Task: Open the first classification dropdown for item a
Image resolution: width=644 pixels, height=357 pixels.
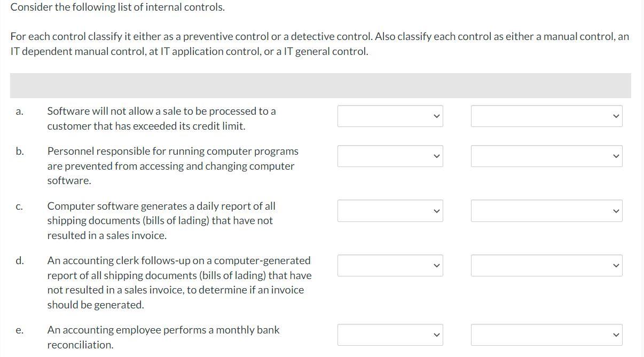Action: [390, 116]
